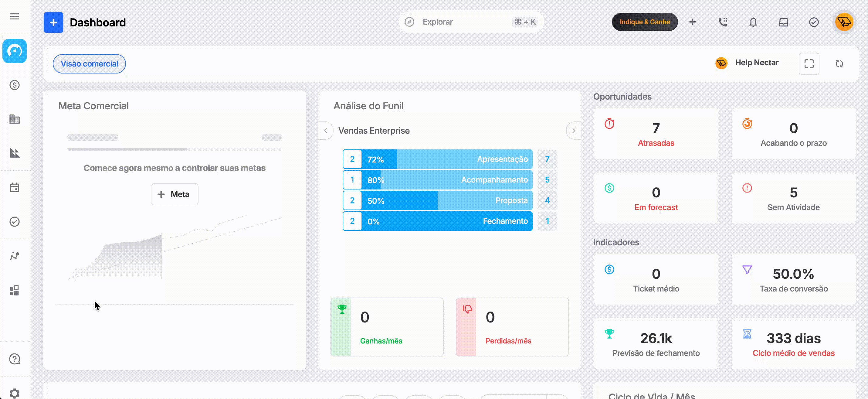Open the automation path sidebar icon

pyautogui.click(x=15, y=256)
